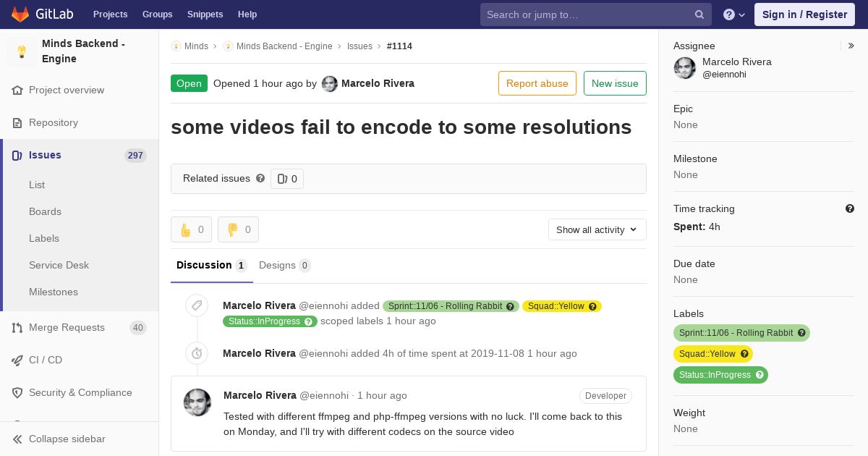Open help for Status::InProgress label in activity
868x456 pixels.
click(309, 321)
